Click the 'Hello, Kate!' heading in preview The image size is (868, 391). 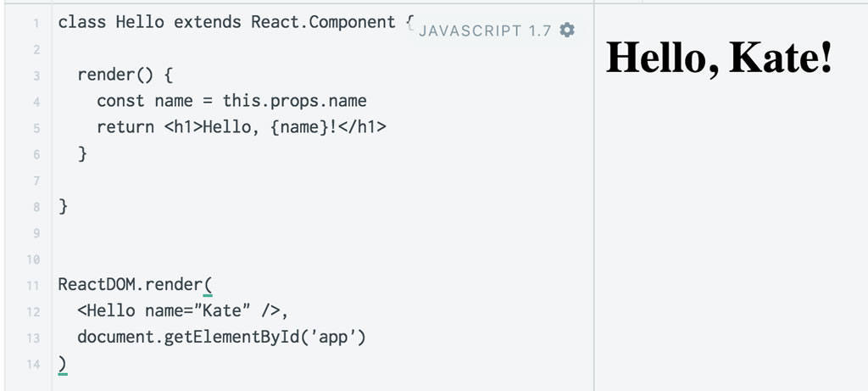pyautogui.click(x=719, y=57)
